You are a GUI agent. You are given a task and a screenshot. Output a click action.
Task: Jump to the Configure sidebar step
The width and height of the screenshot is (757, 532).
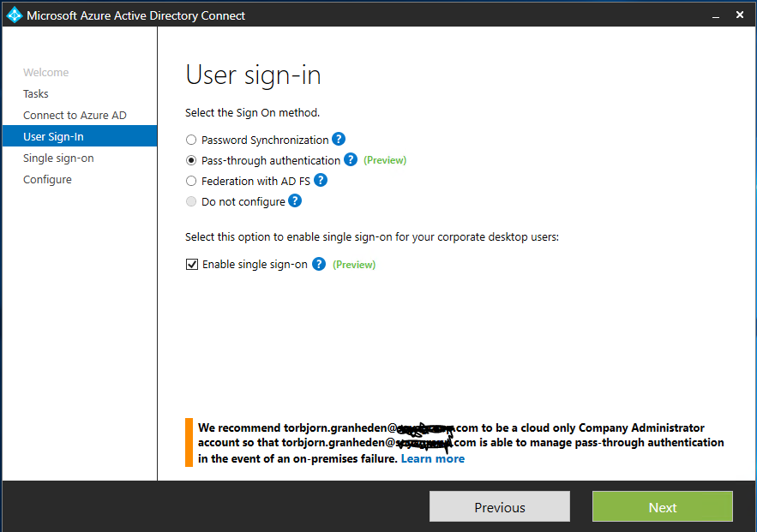pyautogui.click(x=47, y=179)
